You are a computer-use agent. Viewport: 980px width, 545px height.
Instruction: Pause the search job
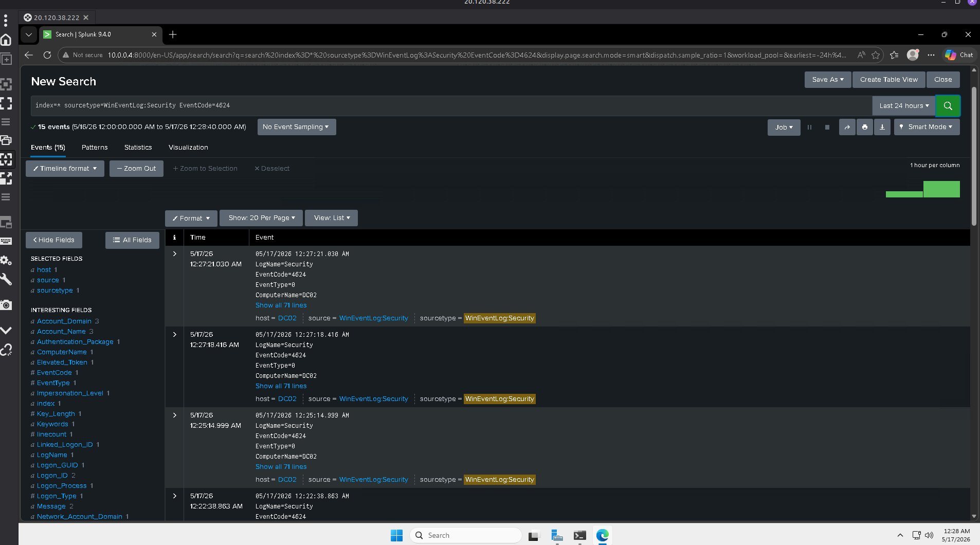click(x=809, y=127)
